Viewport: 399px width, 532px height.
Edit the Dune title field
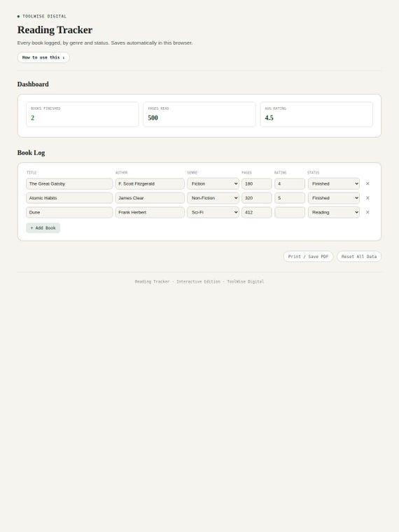(69, 212)
